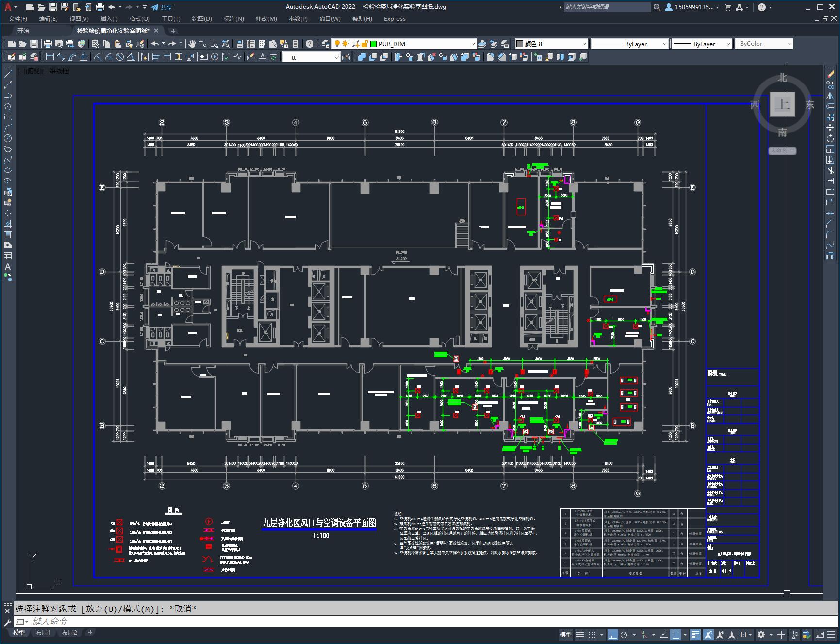Screen dimensions: 840x644
Task: Select the Center Mark tool
Action: coord(214,57)
